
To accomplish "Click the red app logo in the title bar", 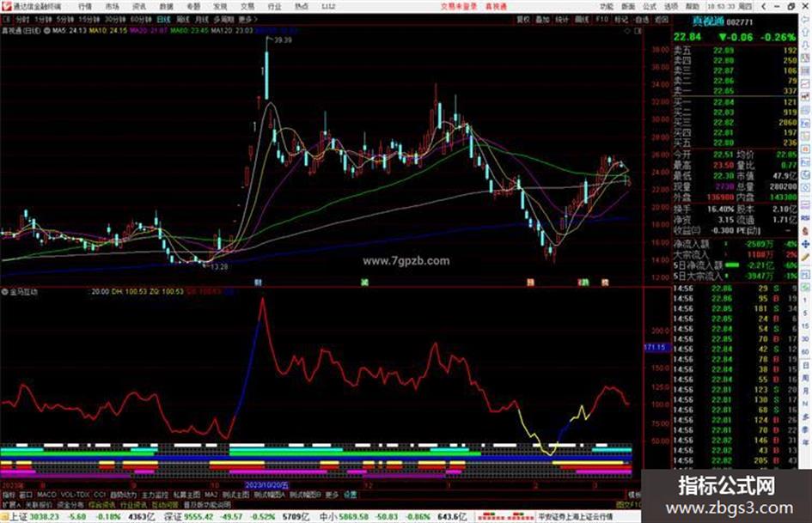I will point(6,6).
